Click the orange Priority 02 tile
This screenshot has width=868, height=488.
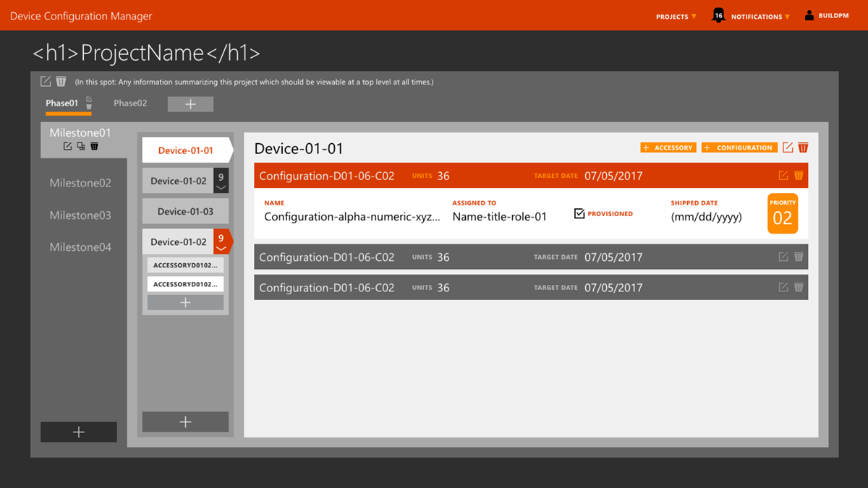click(783, 214)
